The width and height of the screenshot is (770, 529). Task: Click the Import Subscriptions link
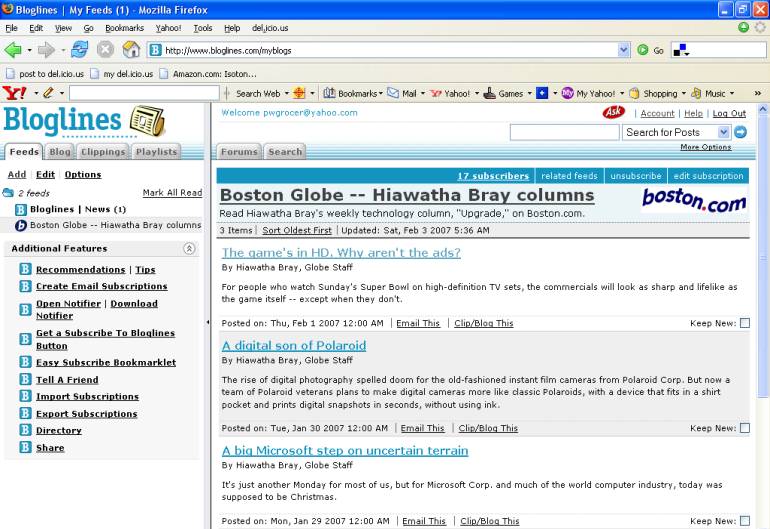coord(87,396)
